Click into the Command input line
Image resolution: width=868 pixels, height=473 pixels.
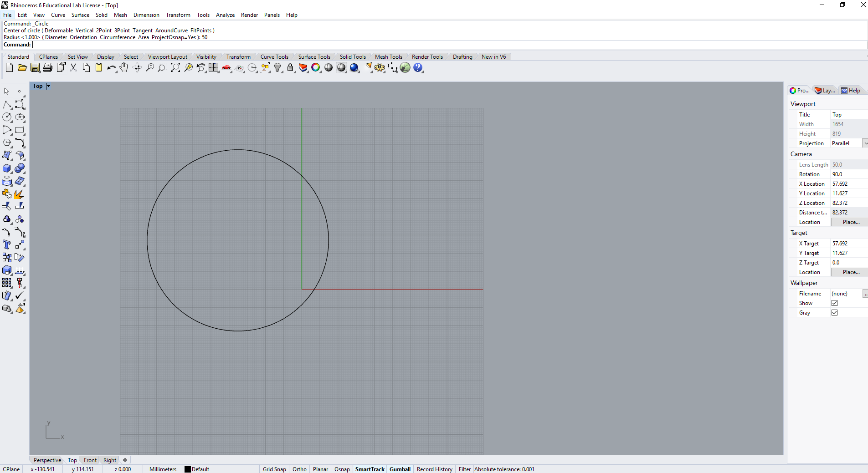pyautogui.click(x=449, y=45)
